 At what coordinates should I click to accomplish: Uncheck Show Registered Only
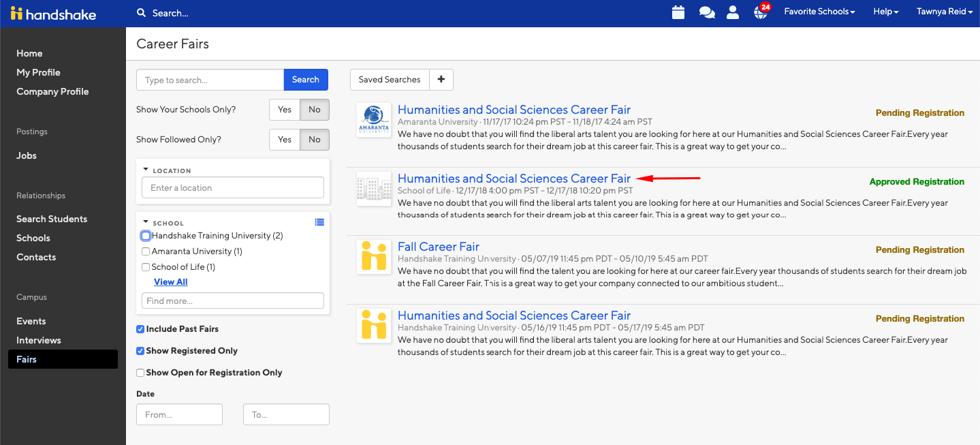140,351
